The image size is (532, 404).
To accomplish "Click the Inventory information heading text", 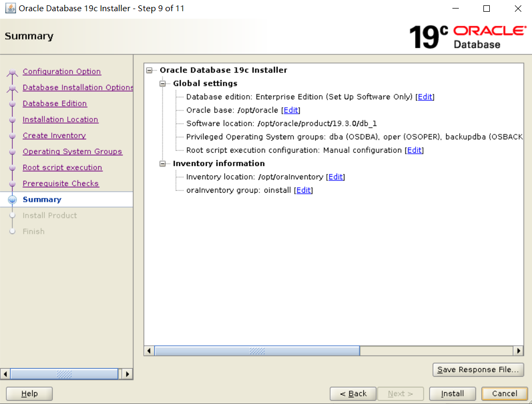I will pyautogui.click(x=218, y=163).
